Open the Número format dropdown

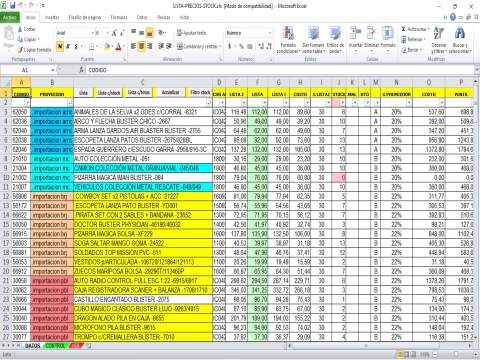point(269,33)
